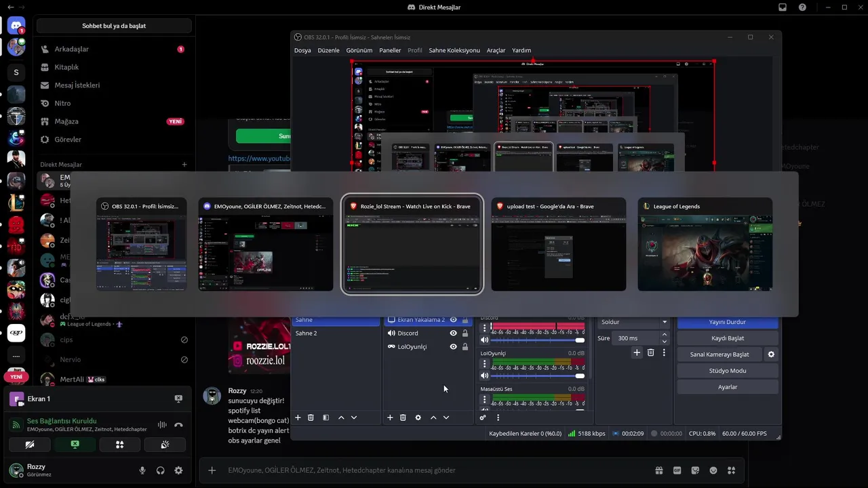Open Discord gift icon in message bar

[x=658, y=470]
